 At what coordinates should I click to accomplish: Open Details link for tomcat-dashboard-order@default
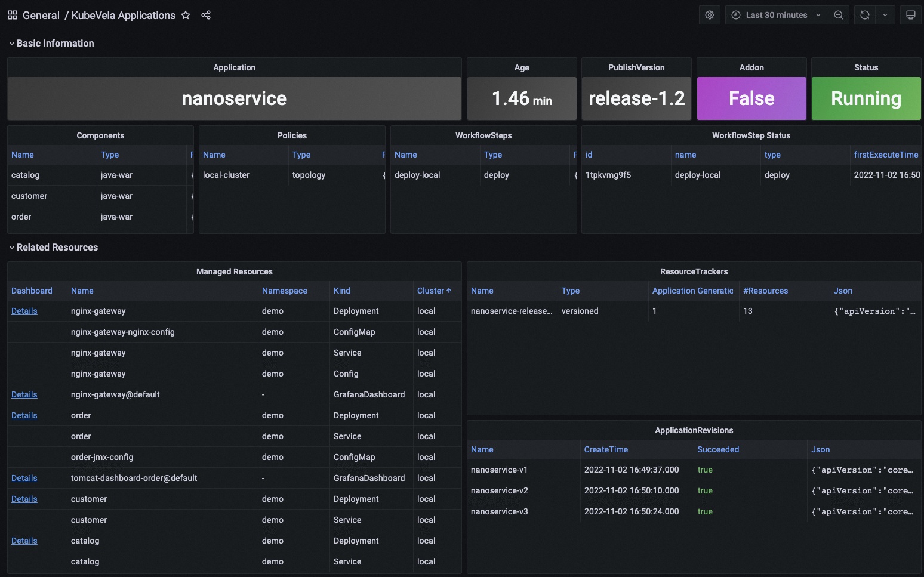click(x=24, y=478)
